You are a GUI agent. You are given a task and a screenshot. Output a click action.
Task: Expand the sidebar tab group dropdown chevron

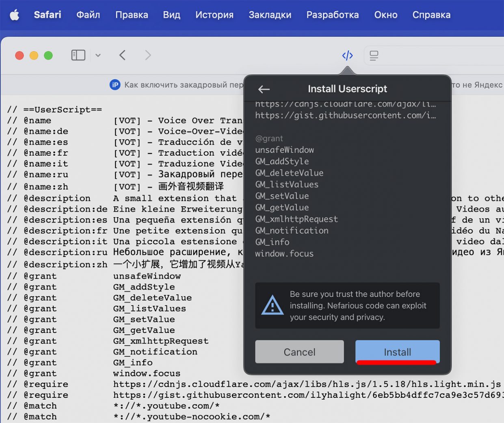98,55
